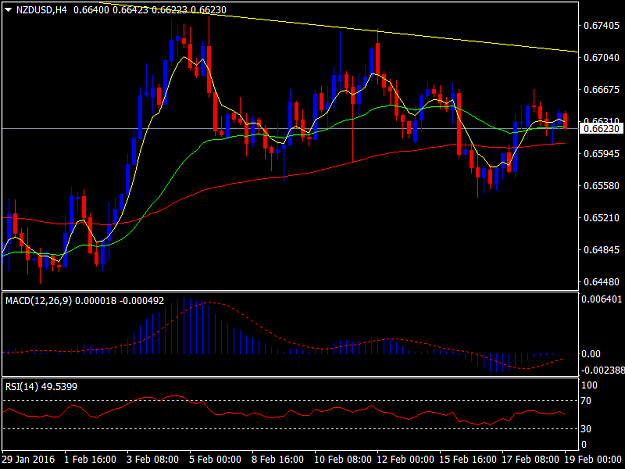Select the 0.65945 price scale value
625x469 pixels.
pos(601,153)
